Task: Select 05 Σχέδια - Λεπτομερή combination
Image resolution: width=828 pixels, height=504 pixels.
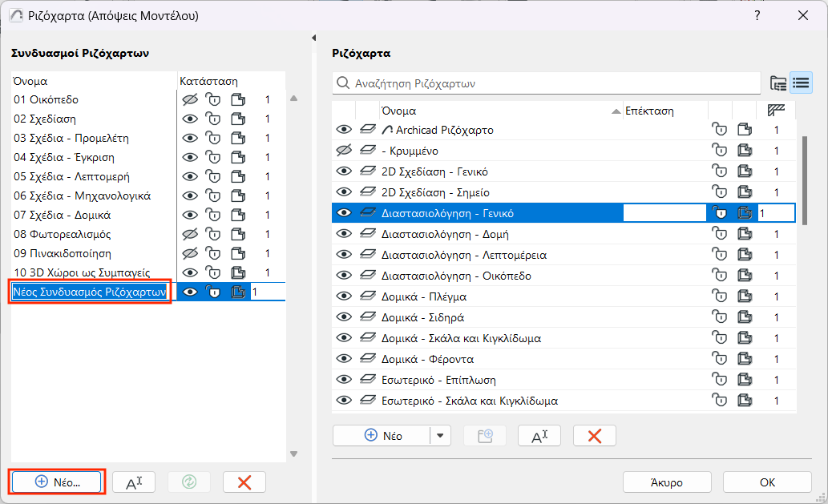Action: (x=72, y=176)
